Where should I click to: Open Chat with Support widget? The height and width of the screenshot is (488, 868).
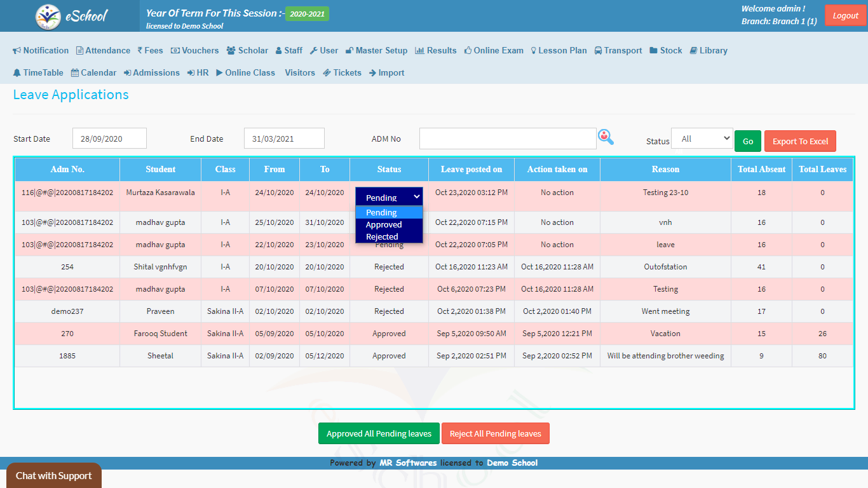(54, 475)
